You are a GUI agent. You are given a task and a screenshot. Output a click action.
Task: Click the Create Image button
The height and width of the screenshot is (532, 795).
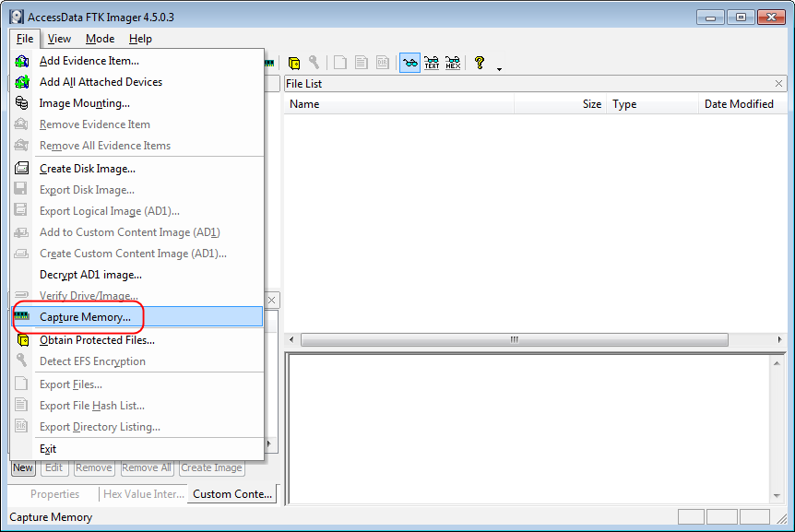click(x=211, y=467)
